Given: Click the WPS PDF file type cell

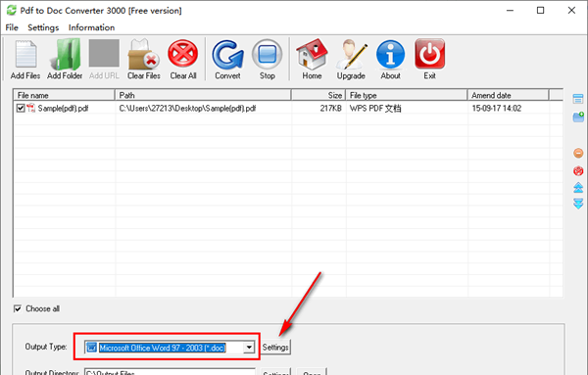Looking at the screenshot, I should point(375,109).
